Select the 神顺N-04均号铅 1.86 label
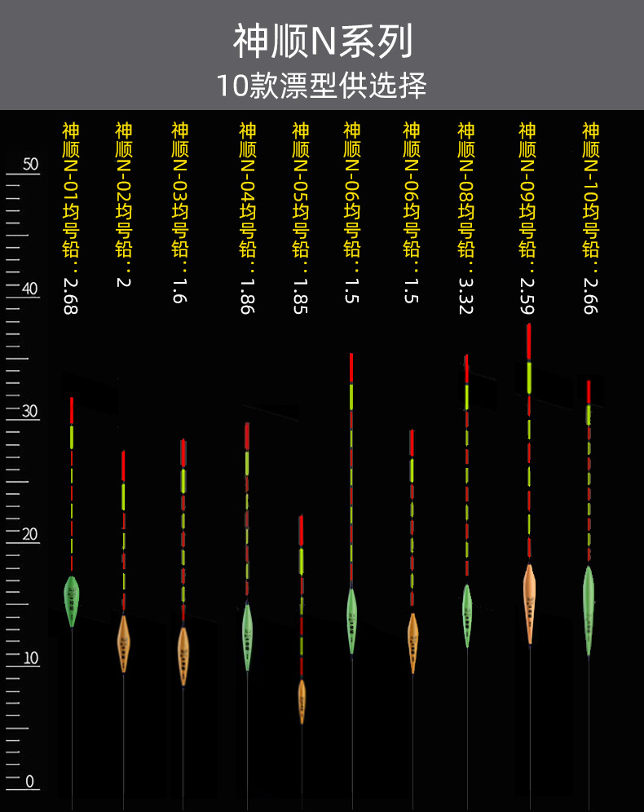644x812 pixels. pos(248,218)
